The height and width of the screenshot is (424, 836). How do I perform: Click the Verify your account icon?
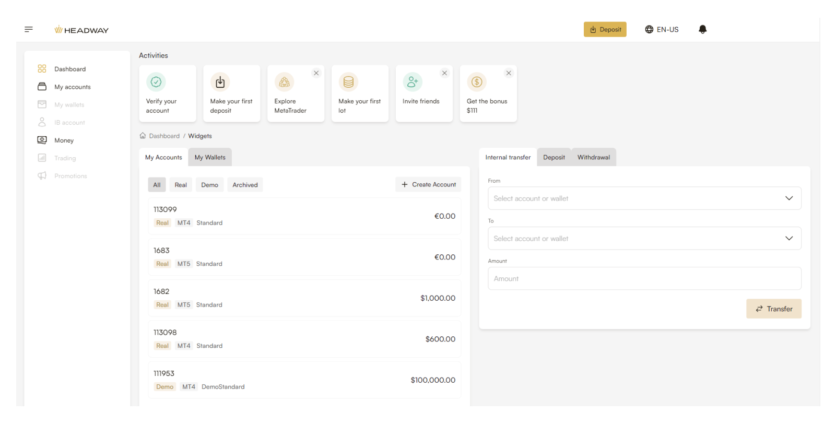tap(157, 82)
